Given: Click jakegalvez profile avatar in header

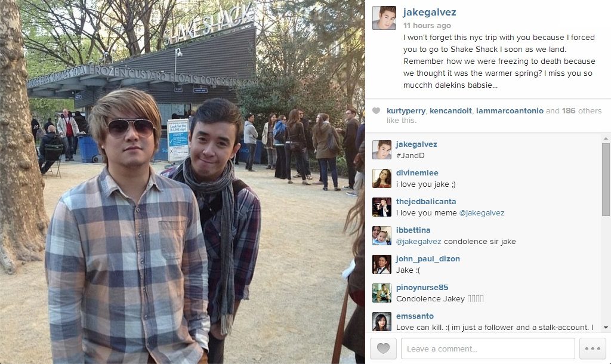Looking at the screenshot, I should pyautogui.click(x=384, y=18).
